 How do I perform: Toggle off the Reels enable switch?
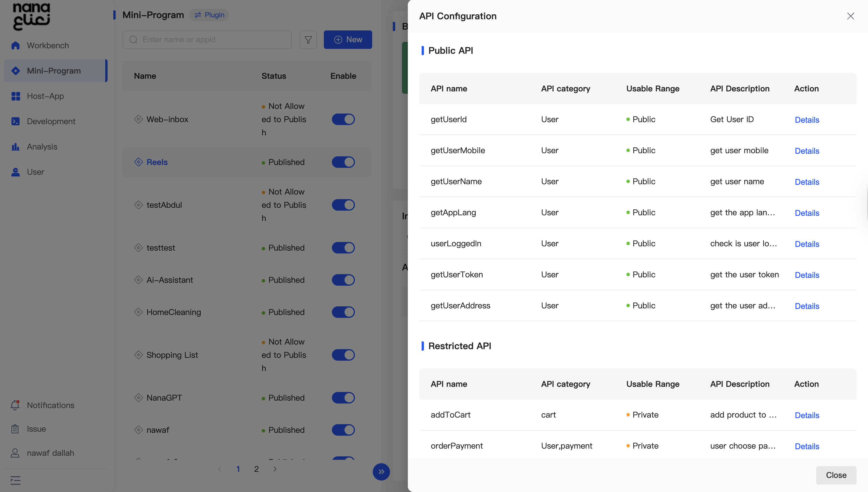tap(343, 162)
